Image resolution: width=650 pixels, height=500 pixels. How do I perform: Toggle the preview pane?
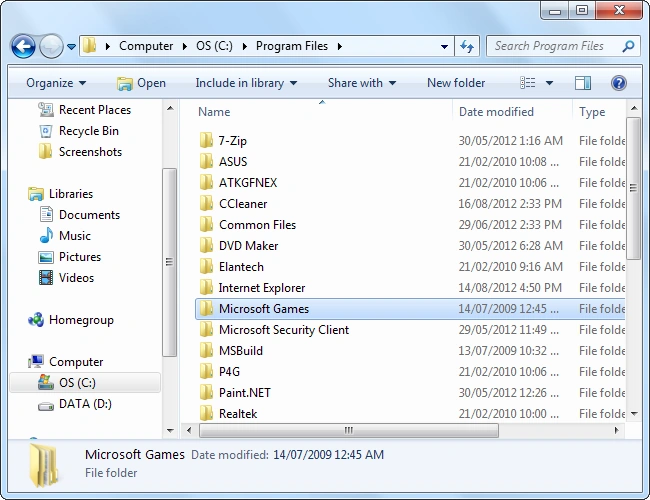[x=583, y=83]
